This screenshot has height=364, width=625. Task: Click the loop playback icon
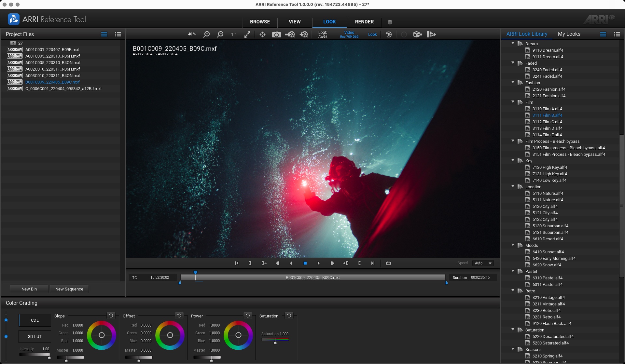pos(388,263)
